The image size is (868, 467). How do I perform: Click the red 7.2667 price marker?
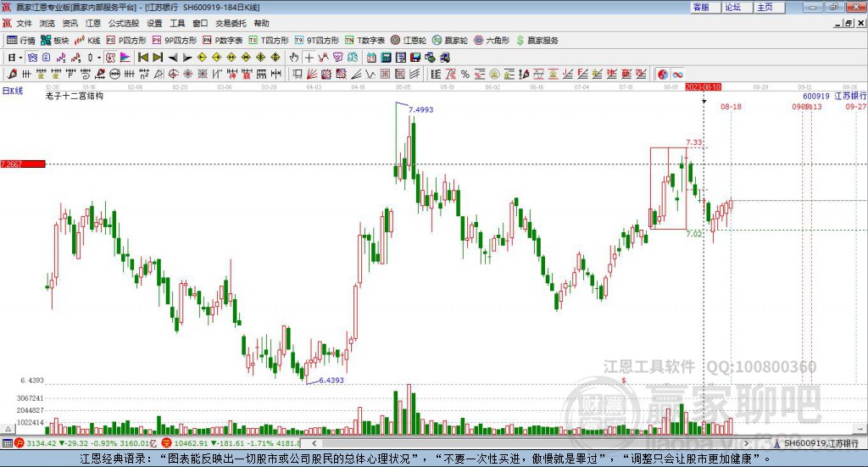coord(23,164)
